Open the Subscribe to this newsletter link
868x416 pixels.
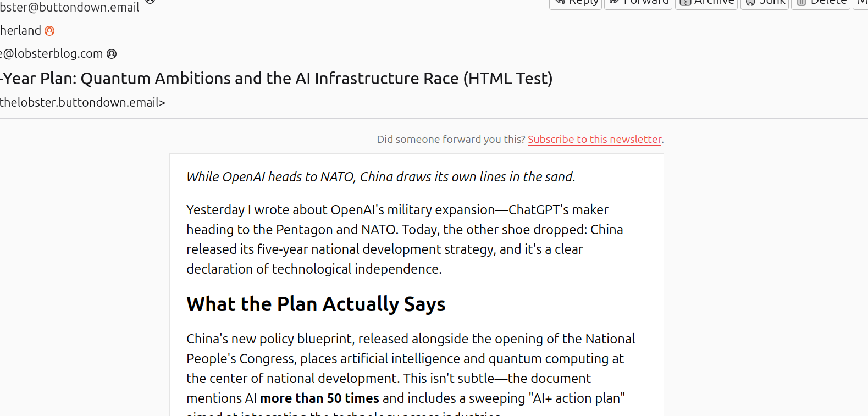[x=595, y=139]
